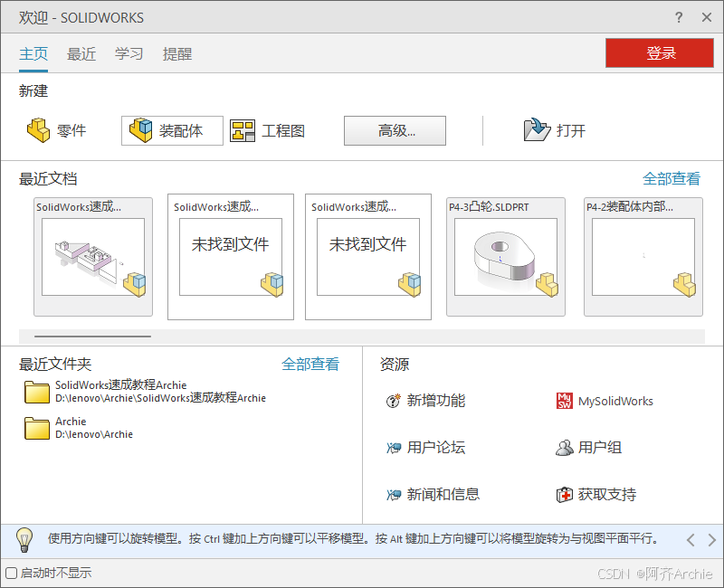
Task: Click the 打开 open folder icon
Action: 537,129
